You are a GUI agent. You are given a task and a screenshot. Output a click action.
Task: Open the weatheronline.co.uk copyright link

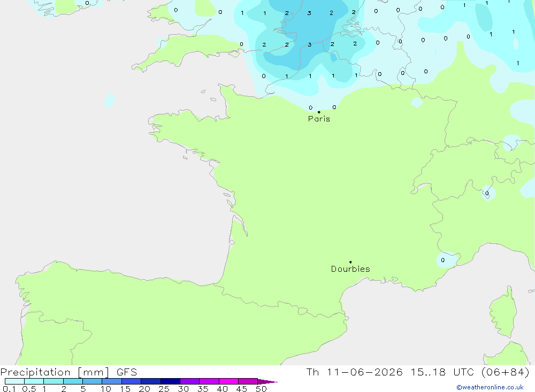tap(490, 387)
